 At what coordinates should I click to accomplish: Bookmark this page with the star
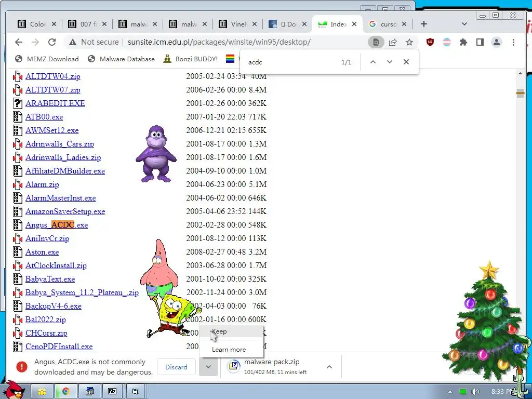409,42
